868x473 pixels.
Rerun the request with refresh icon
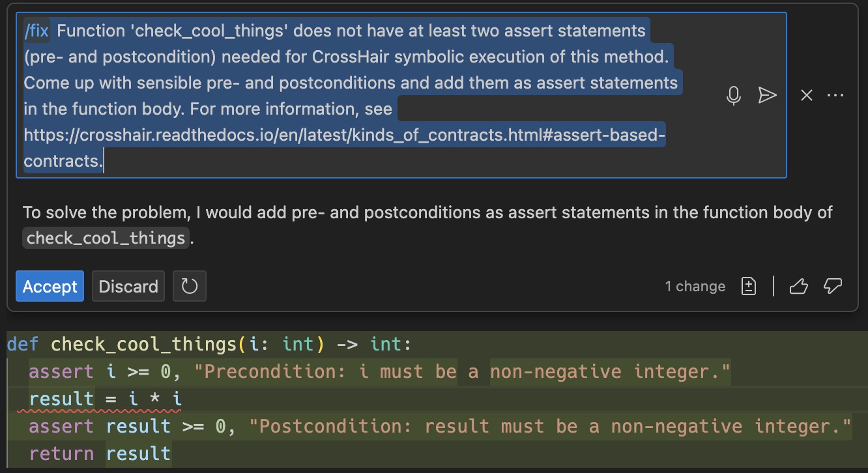(x=190, y=286)
